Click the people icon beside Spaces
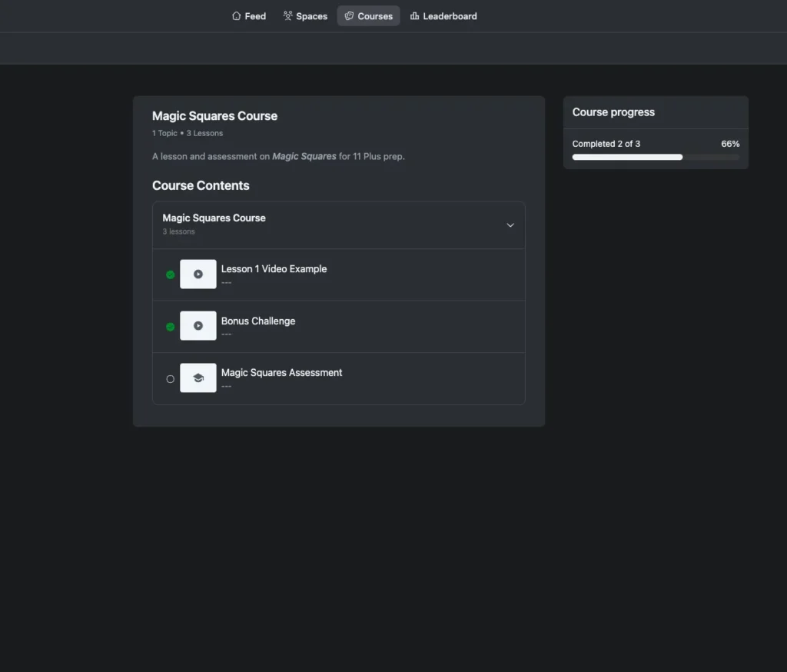The height and width of the screenshot is (672, 787). [288, 16]
